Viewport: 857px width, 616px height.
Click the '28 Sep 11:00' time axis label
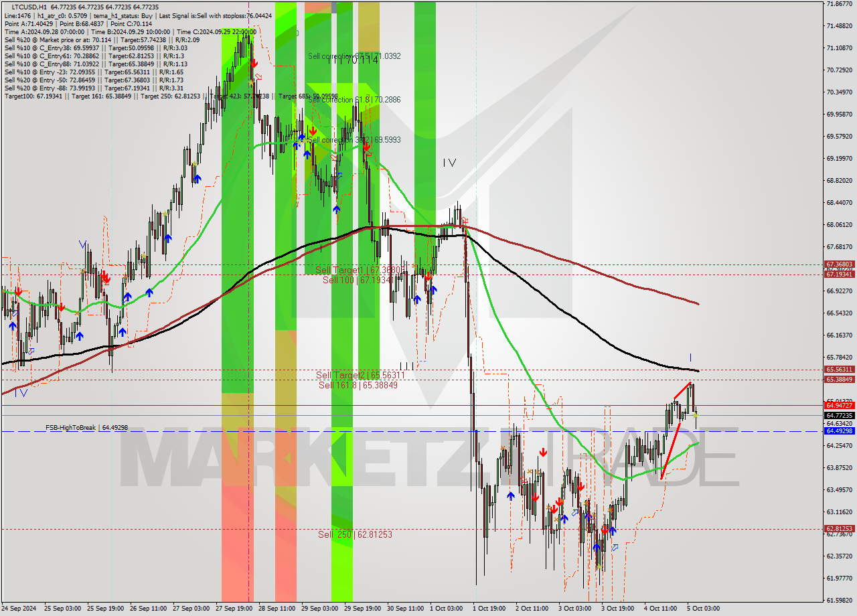pos(276,609)
